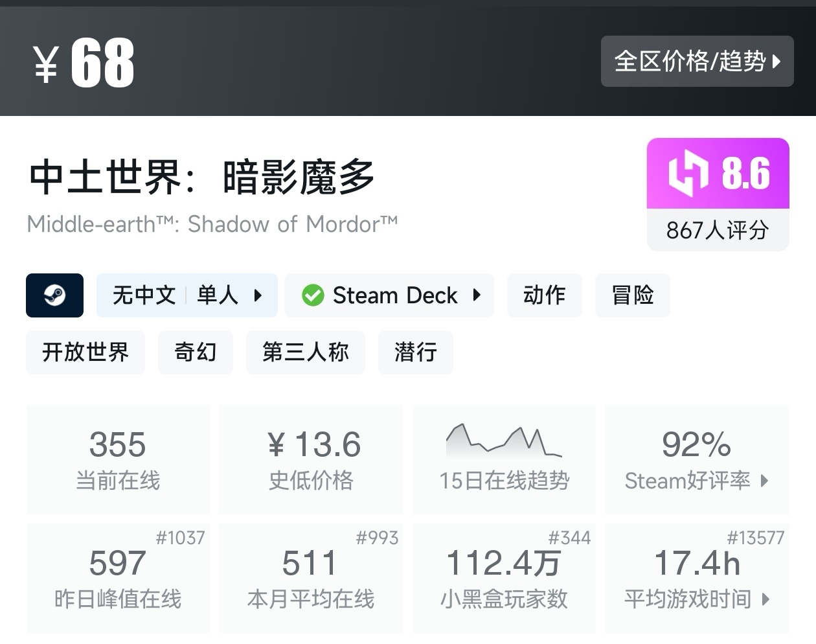Open 全区价格/趋势 price trends button
Image resolution: width=816 pixels, height=644 pixels.
(697, 61)
